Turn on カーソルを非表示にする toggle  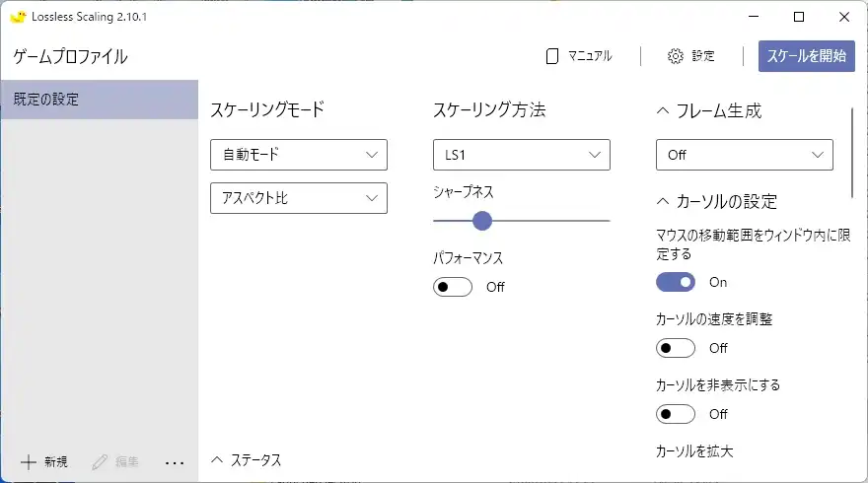click(x=676, y=414)
